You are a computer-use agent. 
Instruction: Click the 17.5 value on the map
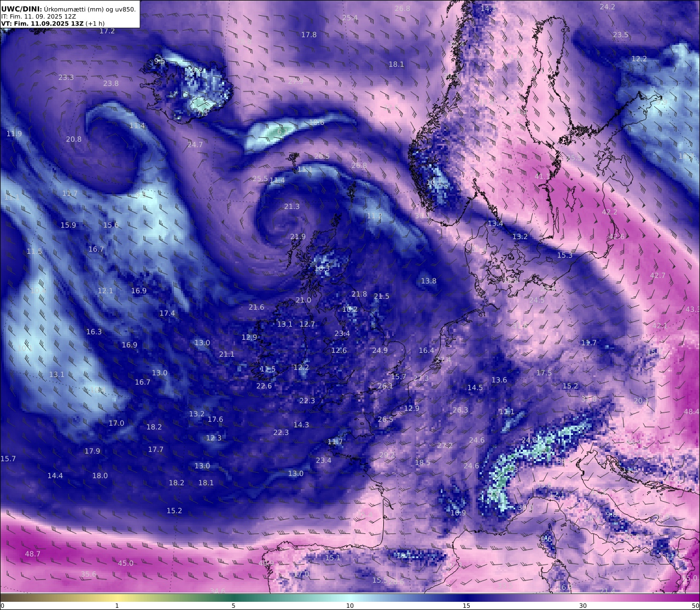coord(544,373)
